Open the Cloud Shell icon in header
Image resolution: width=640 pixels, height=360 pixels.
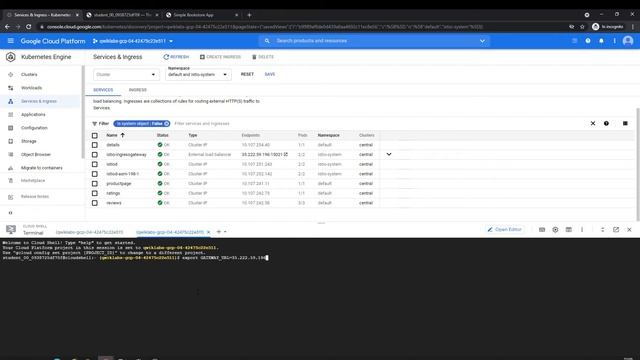tap(574, 41)
